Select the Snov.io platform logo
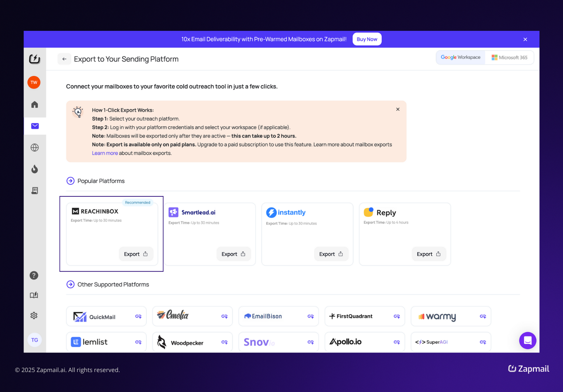Viewport: 563px width, 392px height. (259, 342)
